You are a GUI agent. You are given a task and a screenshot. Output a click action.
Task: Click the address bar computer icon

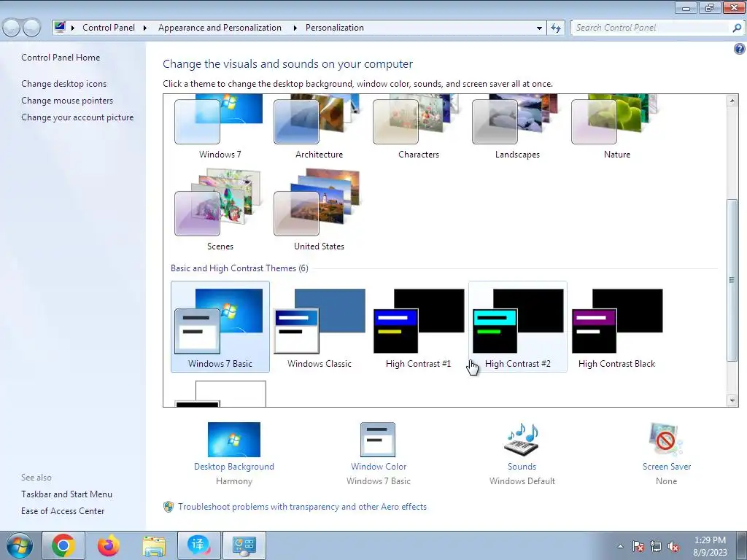pos(60,27)
